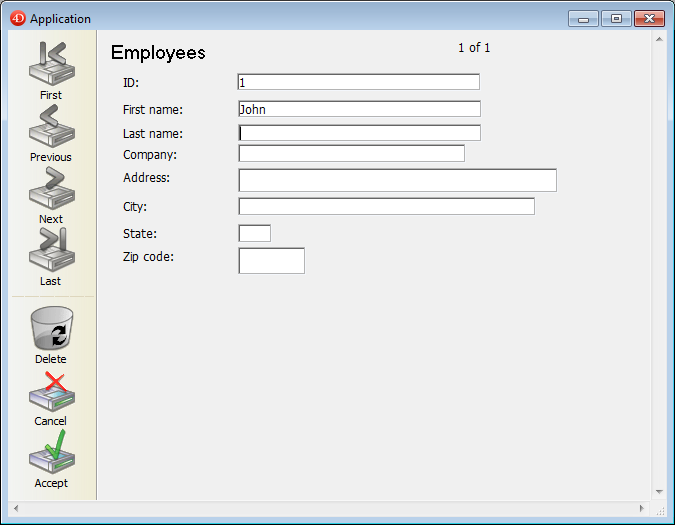Place cursor in the Address field
675x525 pixels.
(397, 180)
